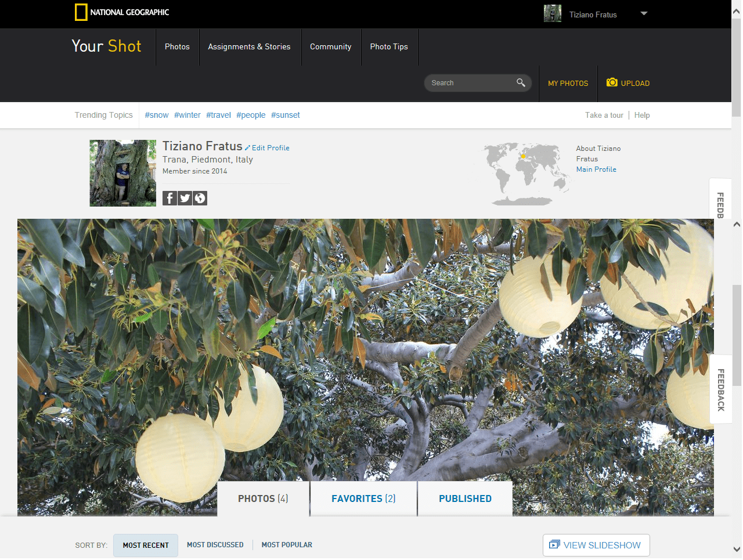The height and width of the screenshot is (560, 743).
Task: Click the avatar thumbnail in the top bar
Action: pyautogui.click(x=552, y=13)
